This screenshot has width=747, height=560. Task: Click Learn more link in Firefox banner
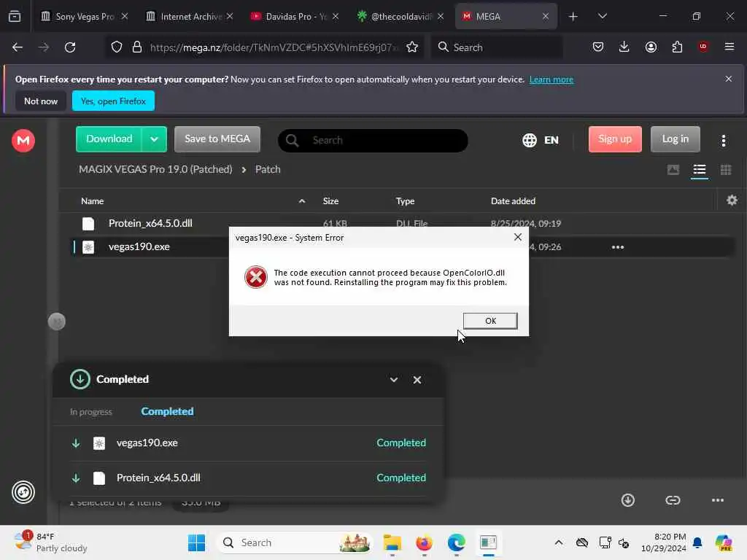pyautogui.click(x=551, y=79)
